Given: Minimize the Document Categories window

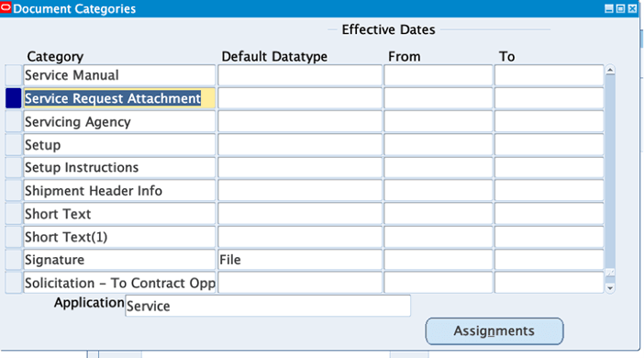Looking at the screenshot, I should [609, 8].
